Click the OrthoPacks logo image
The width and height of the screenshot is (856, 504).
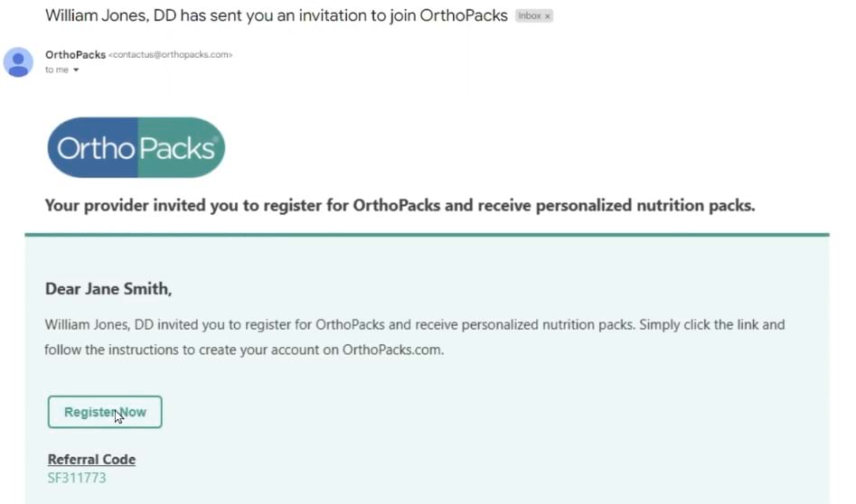[x=136, y=147]
